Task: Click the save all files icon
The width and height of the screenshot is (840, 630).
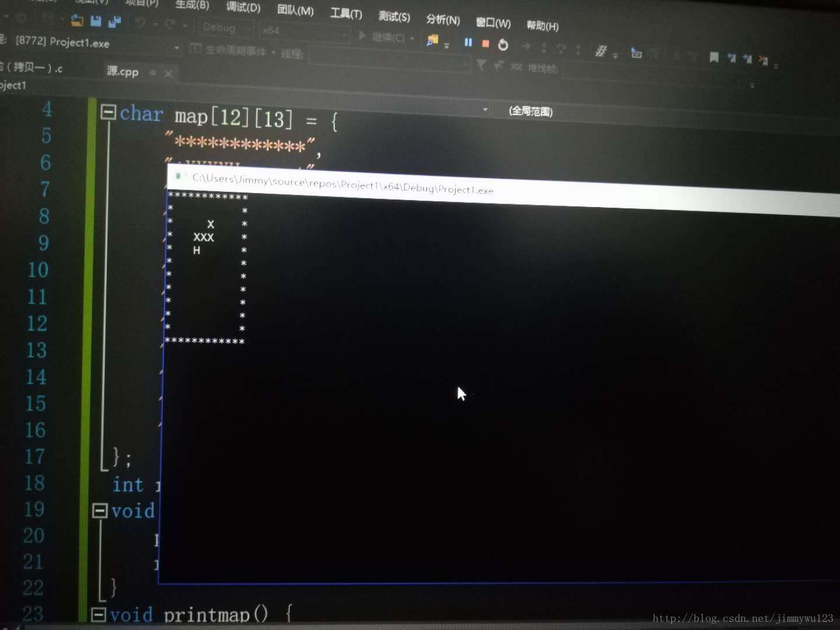Action: pyautogui.click(x=115, y=22)
